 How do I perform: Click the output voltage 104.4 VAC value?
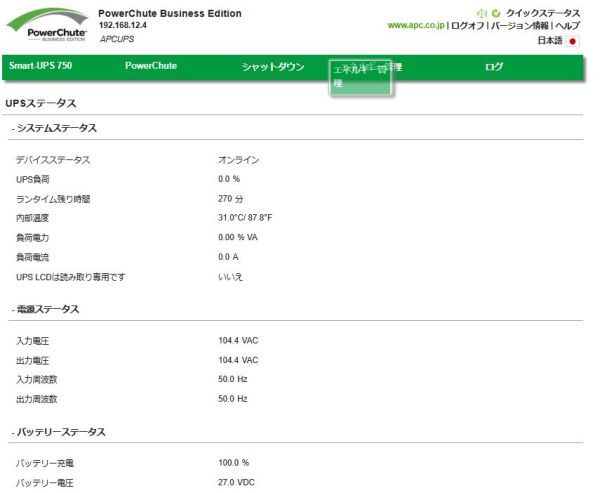point(238,360)
